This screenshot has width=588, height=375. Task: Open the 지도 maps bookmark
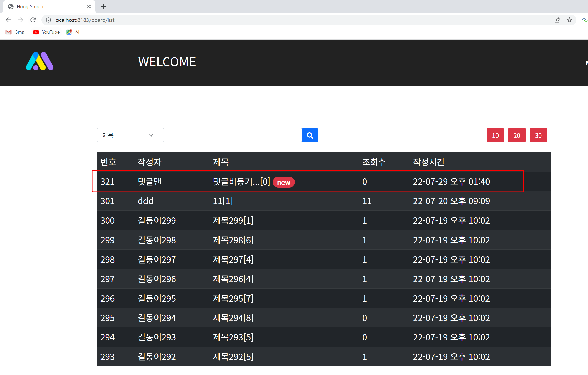75,32
